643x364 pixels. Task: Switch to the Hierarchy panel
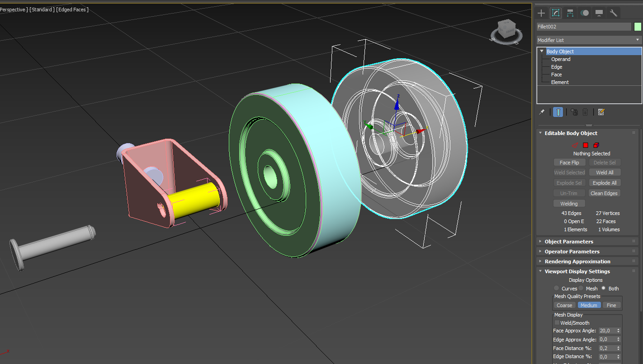570,13
